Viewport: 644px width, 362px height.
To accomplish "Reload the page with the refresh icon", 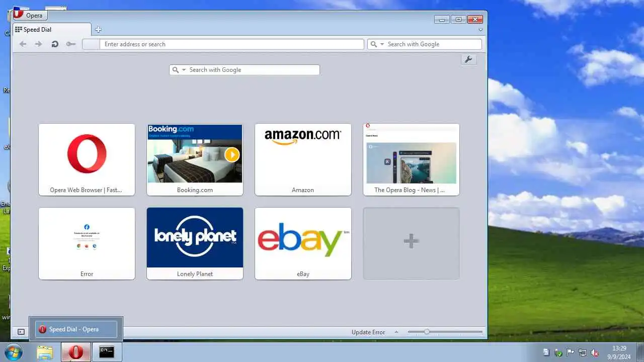I will tap(55, 44).
